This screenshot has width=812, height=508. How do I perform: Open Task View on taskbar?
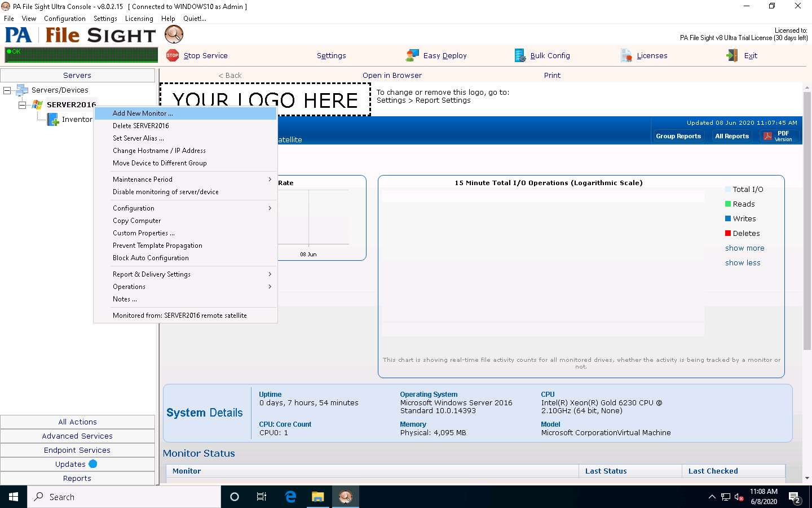(x=262, y=497)
